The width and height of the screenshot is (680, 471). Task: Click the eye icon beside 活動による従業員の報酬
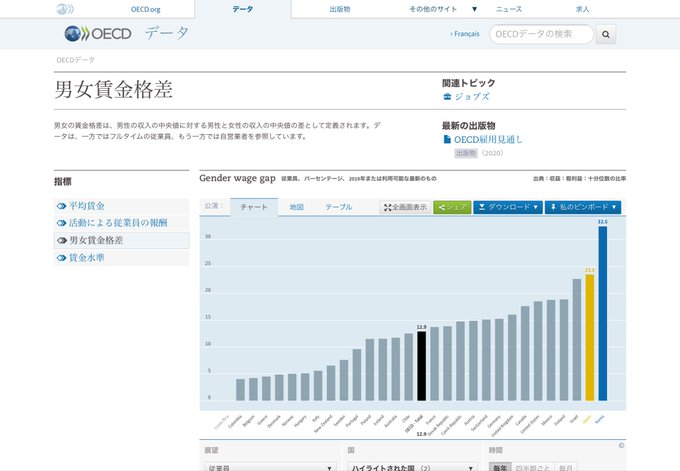(x=62, y=223)
